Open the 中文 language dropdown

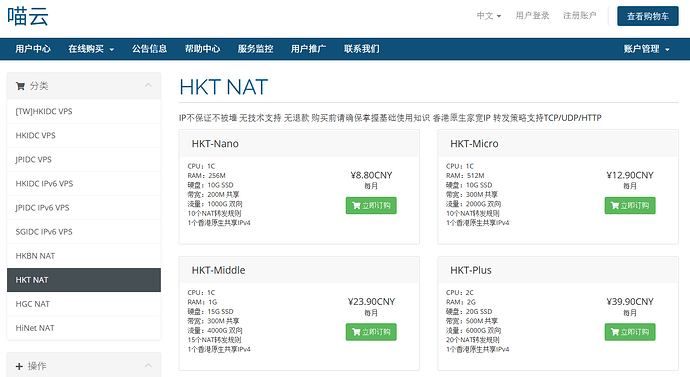(488, 16)
